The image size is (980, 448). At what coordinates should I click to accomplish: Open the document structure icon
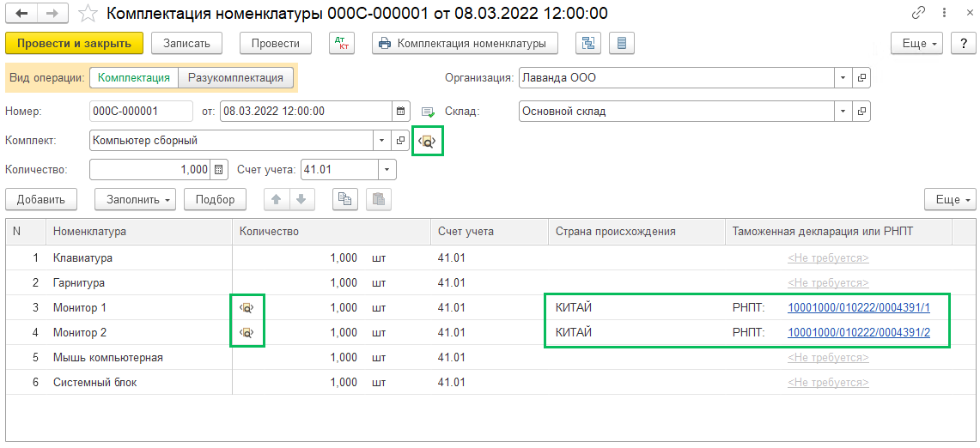pos(588,43)
